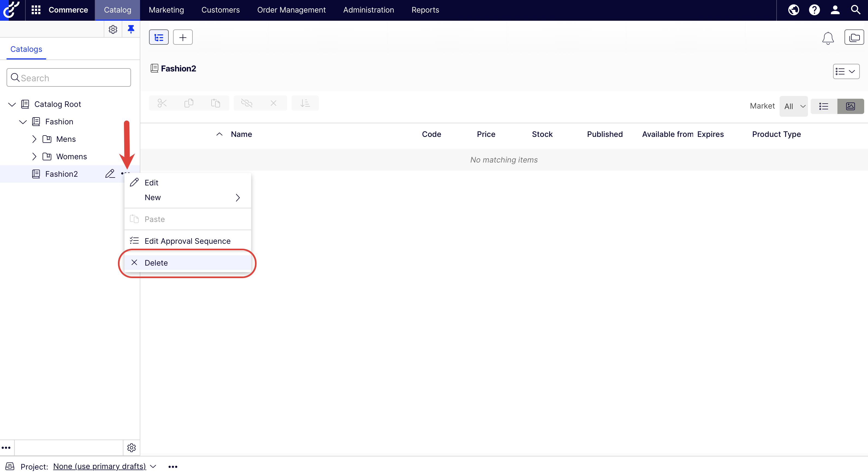The width and height of the screenshot is (868, 475).
Task: Switch to thumbnail view toggle
Action: (850, 106)
